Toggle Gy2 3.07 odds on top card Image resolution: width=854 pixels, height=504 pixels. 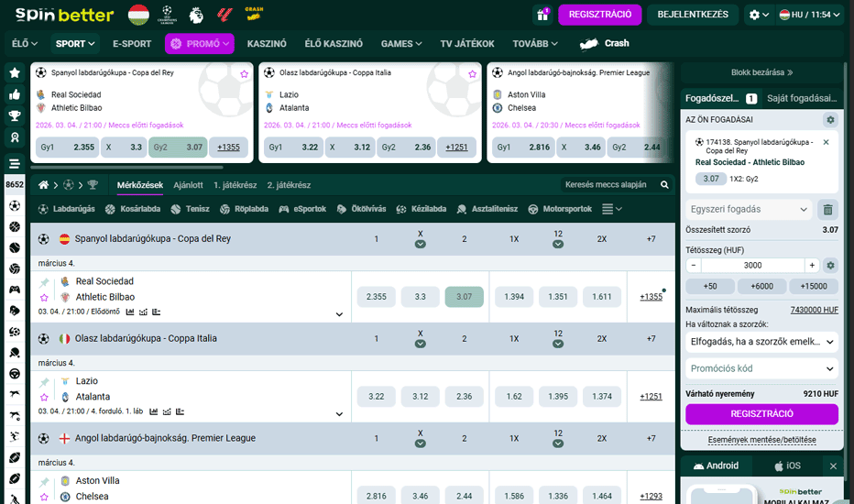tap(178, 148)
